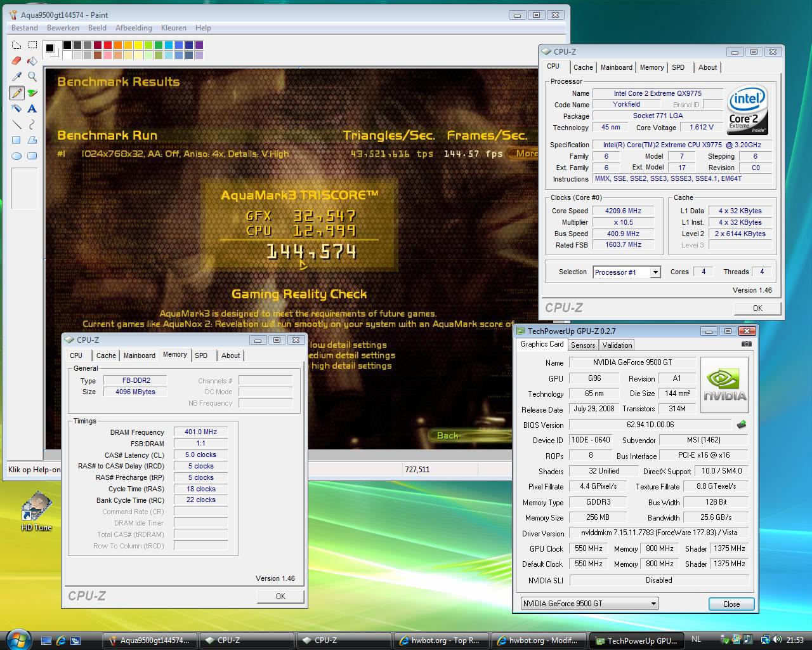The height and width of the screenshot is (650, 812).
Task: Click the GPU-Z Driver Version field
Action: pyautogui.click(x=658, y=533)
